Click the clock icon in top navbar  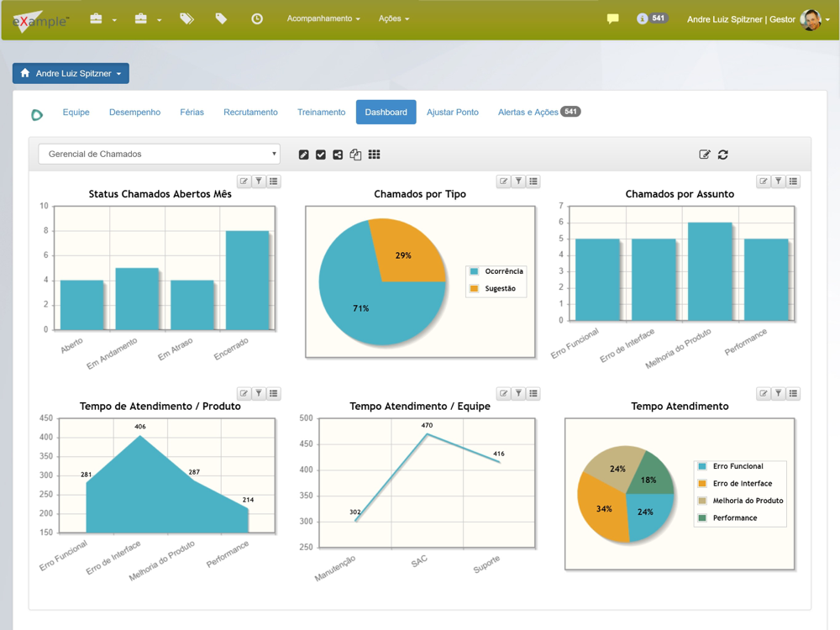tap(257, 18)
